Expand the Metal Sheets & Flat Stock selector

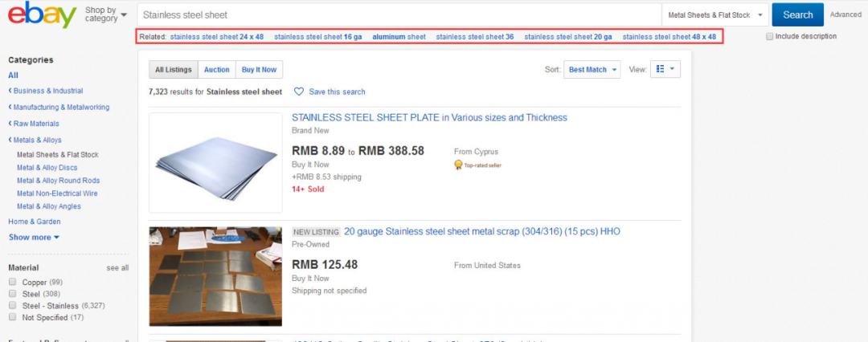(x=714, y=15)
